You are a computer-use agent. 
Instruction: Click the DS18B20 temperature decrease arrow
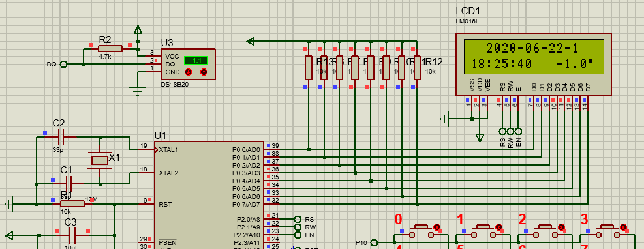click(188, 72)
